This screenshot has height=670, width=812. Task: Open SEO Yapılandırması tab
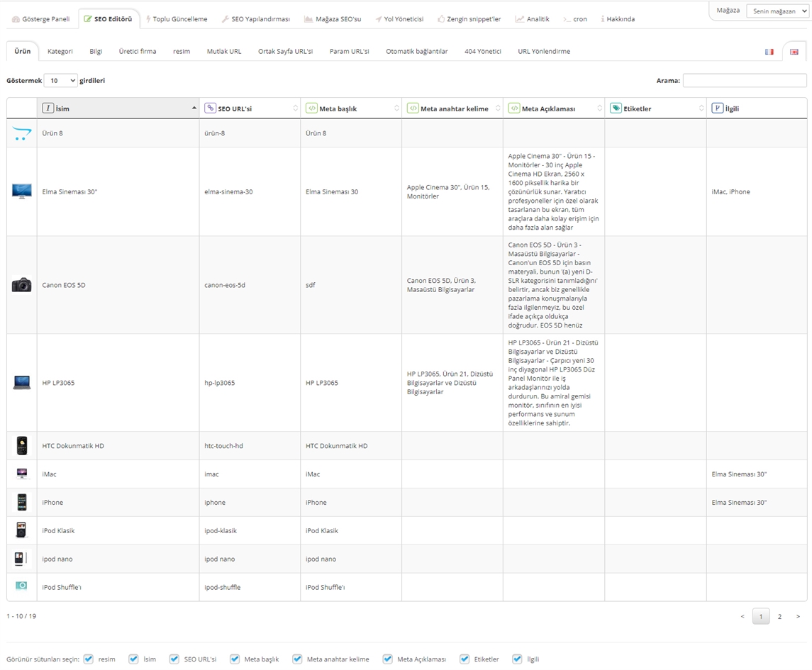tap(256, 19)
